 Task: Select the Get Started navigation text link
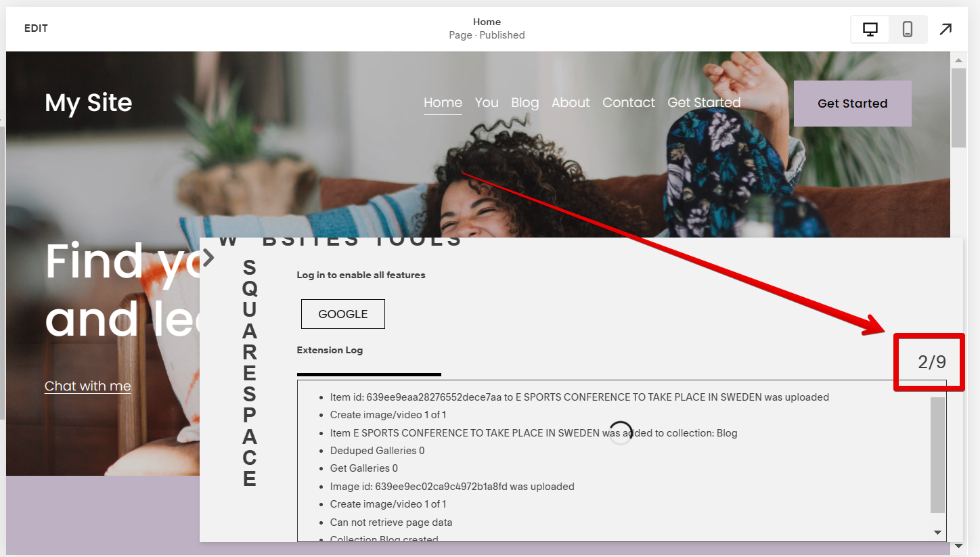[x=704, y=103]
